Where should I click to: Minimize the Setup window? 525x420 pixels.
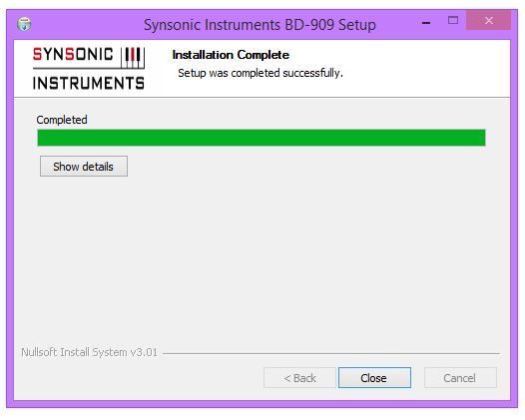(x=426, y=23)
